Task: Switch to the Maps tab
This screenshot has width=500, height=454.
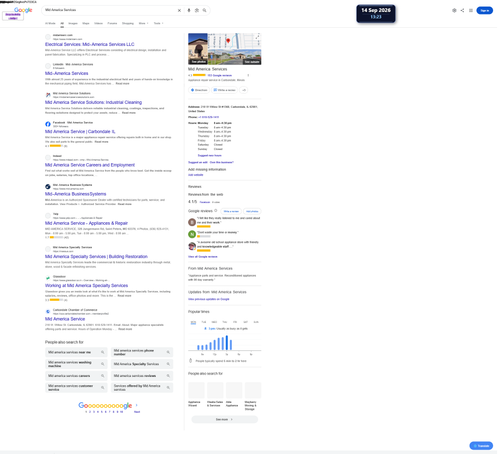Action: coord(86,23)
